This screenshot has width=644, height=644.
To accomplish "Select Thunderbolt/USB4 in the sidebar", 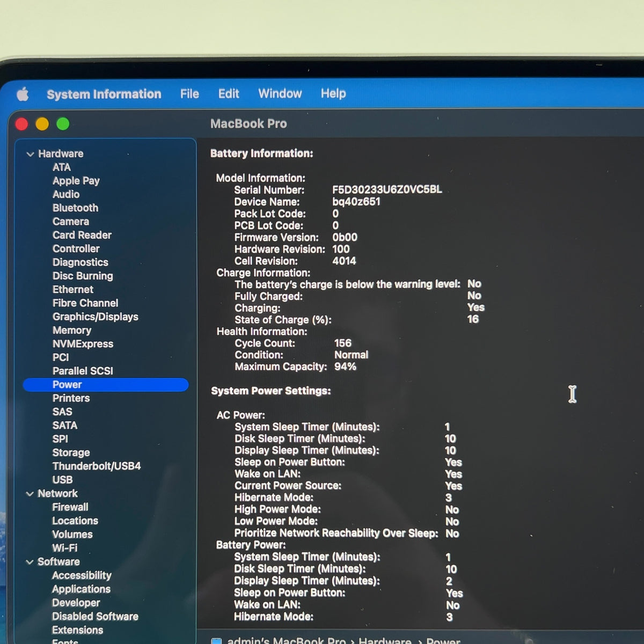I will [x=97, y=466].
